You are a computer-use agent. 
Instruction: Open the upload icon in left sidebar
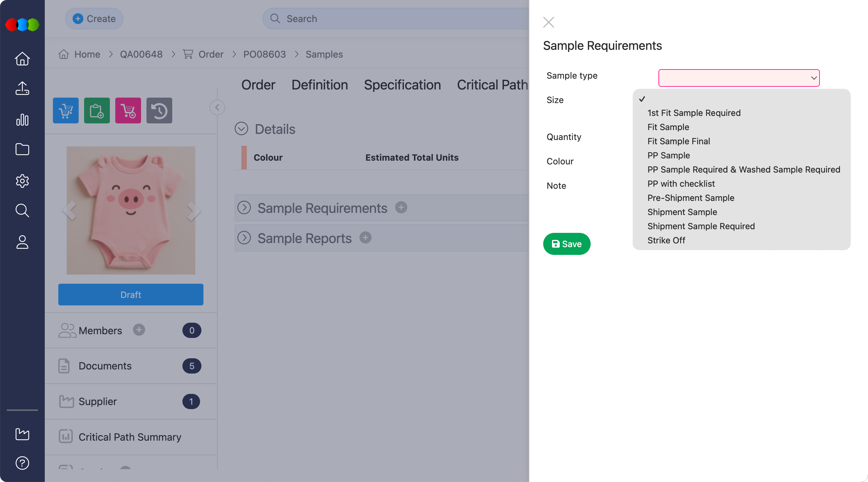pyautogui.click(x=22, y=88)
